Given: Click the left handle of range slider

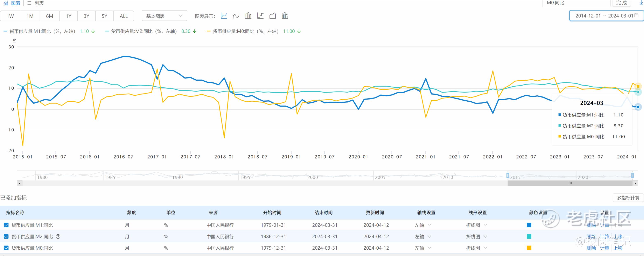Looking at the screenshot, I should pyautogui.click(x=508, y=175).
